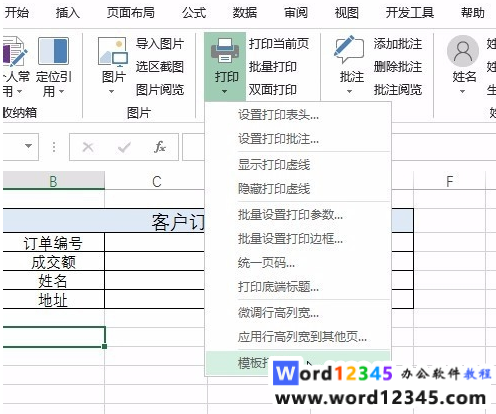The image size is (496, 414).
Task: Open the 开始 ribbon tab
Action: click(16, 13)
